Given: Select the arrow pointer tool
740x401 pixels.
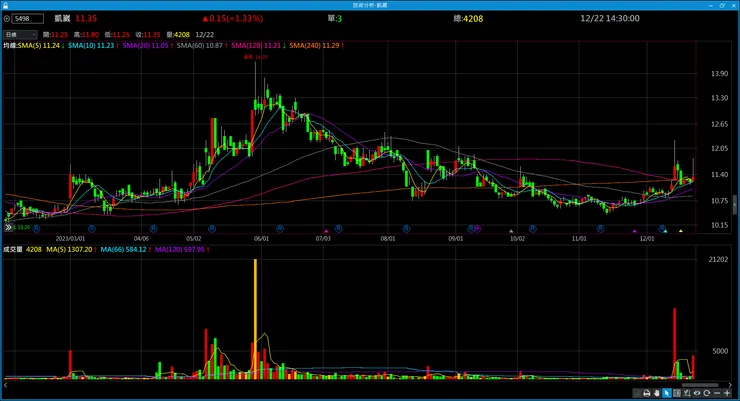Looking at the screenshot, I should tap(666, 393).
